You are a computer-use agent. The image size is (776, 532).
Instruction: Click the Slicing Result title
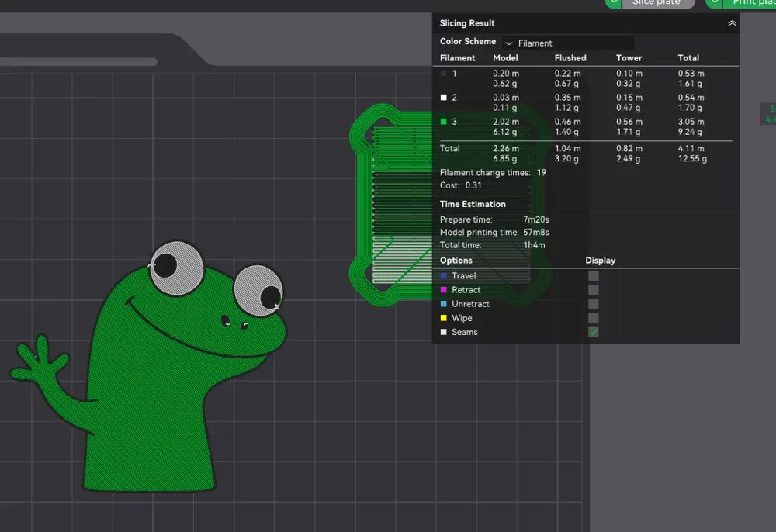coord(467,23)
